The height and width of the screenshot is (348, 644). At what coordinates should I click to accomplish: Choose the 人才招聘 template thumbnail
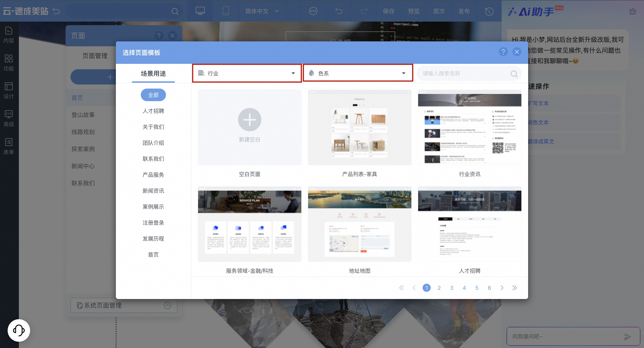point(470,224)
